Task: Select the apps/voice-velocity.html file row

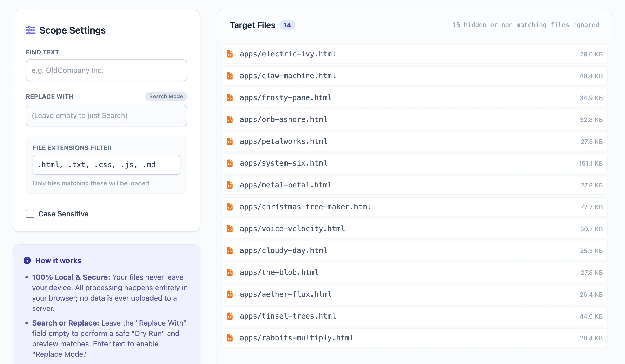Action: 414,229
